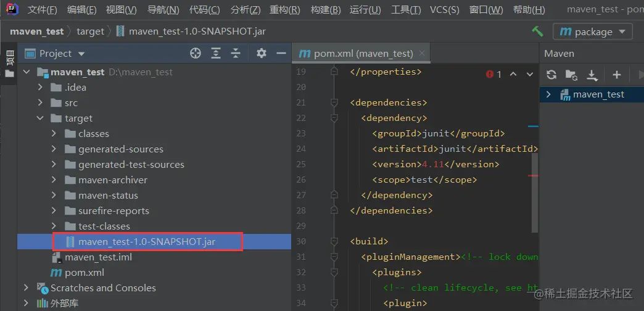644x311 pixels.
Task: Click maven_test breadcrumb in navigation bar
Action: 37,31
